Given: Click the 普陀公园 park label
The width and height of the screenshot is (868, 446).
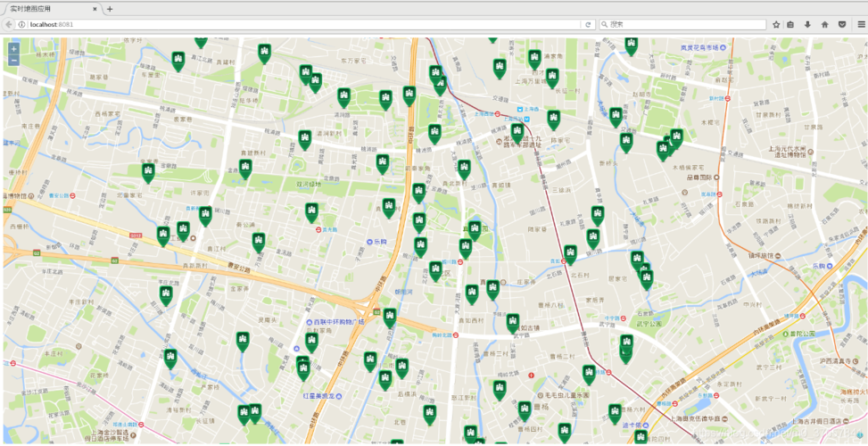Looking at the screenshot, I should pos(803,334).
